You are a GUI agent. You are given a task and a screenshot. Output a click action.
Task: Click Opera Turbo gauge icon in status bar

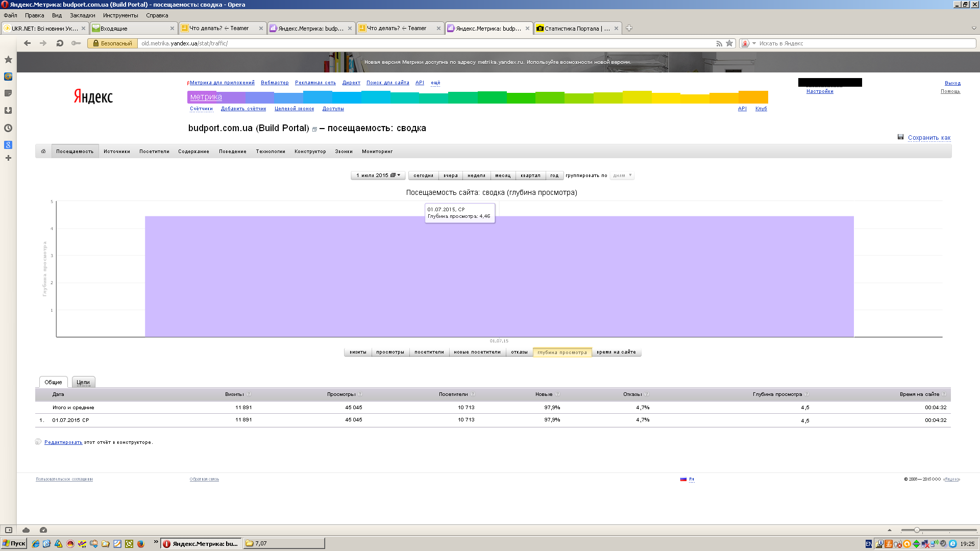(43, 530)
